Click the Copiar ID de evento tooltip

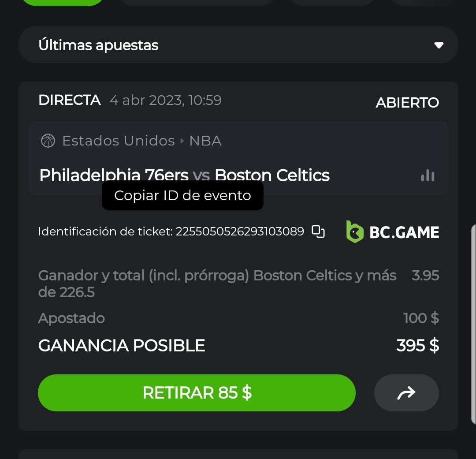[182, 195]
